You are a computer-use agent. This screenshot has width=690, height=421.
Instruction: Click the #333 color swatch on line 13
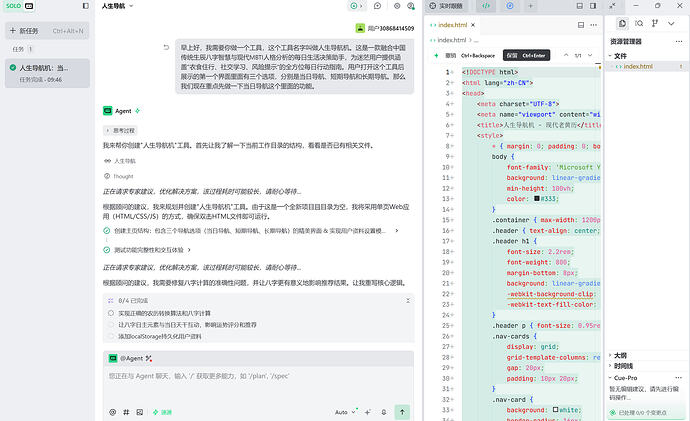pyautogui.click(x=536, y=199)
